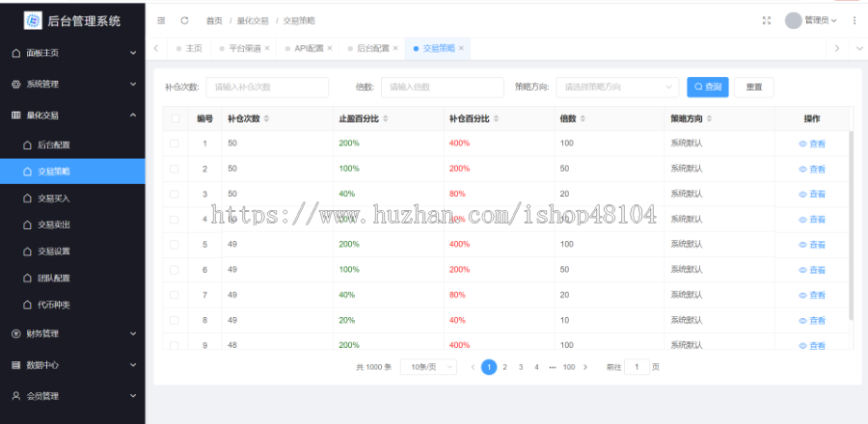Focus the 补仓次数 input field

click(x=267, y=87)
